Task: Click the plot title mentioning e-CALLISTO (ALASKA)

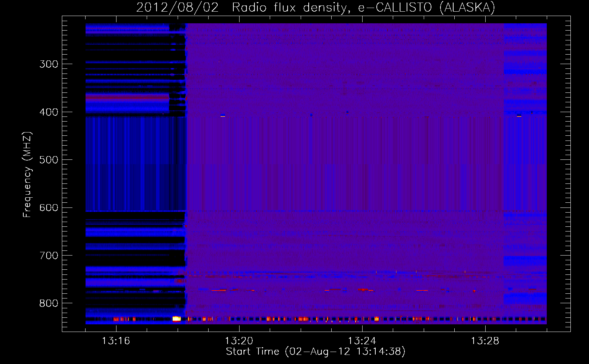Action: click(x=316, y=7)
